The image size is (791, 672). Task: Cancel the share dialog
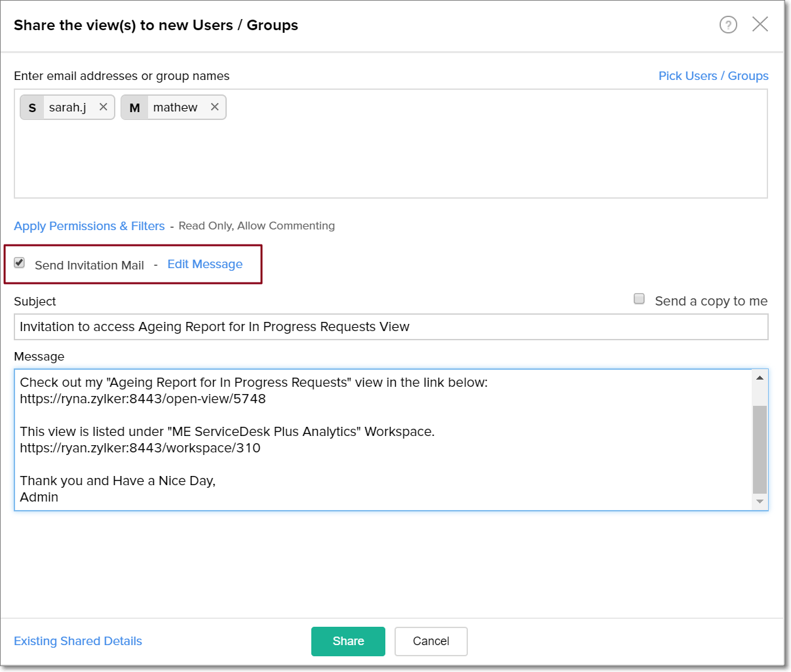click(x=431, y=641)
